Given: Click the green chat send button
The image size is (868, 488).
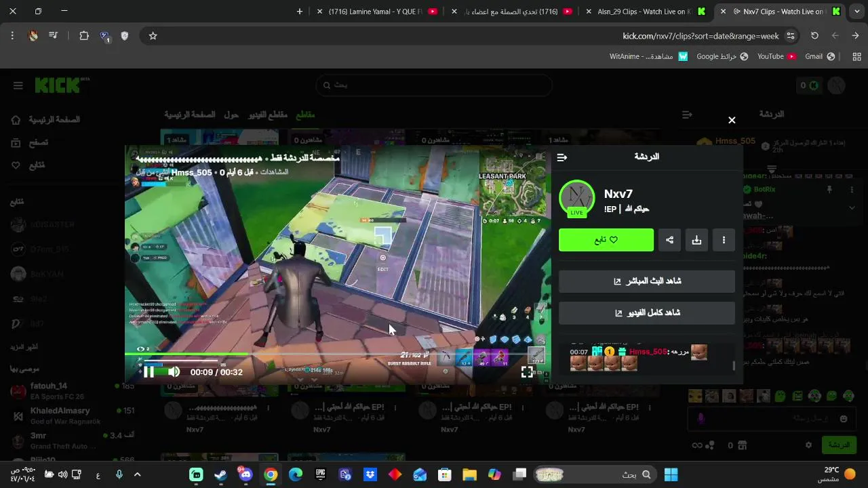Looking at the screenshot, I should 839,445.
